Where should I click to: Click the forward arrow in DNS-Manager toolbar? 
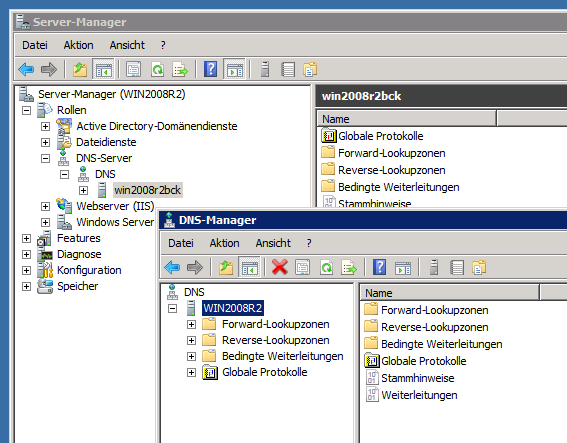195,268
